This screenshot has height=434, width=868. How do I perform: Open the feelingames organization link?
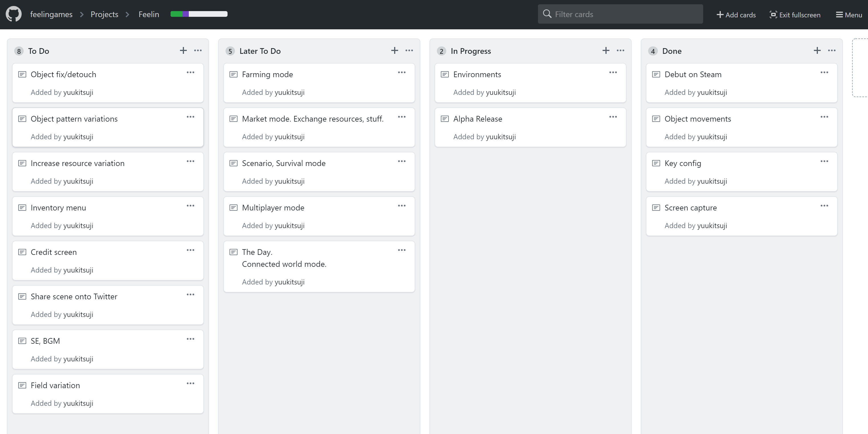[51, 14]
